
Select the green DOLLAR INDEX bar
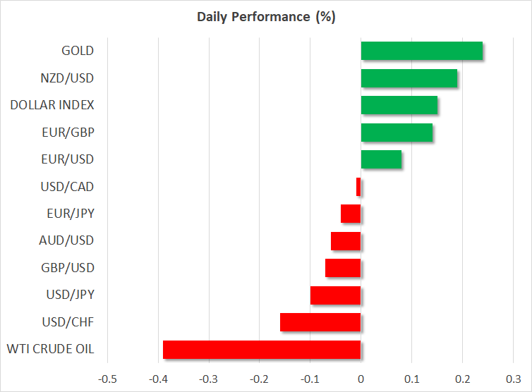[399, 105]
